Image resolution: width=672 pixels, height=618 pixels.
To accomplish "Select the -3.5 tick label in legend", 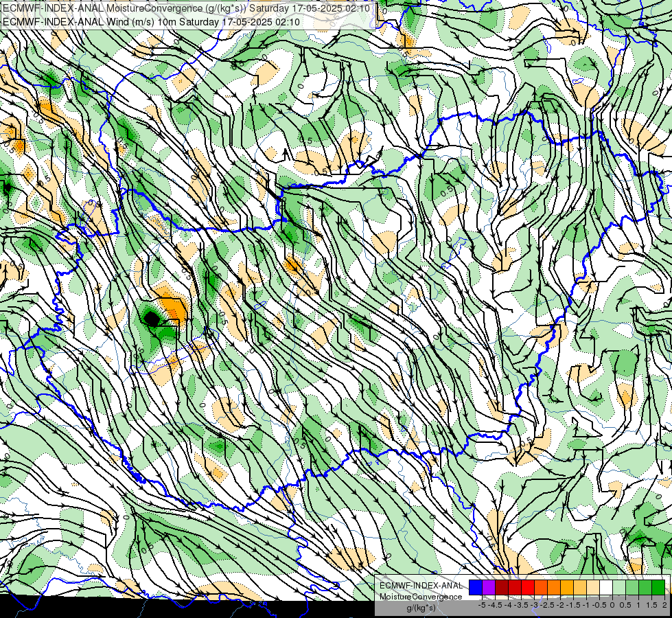I will pos(521,605).
